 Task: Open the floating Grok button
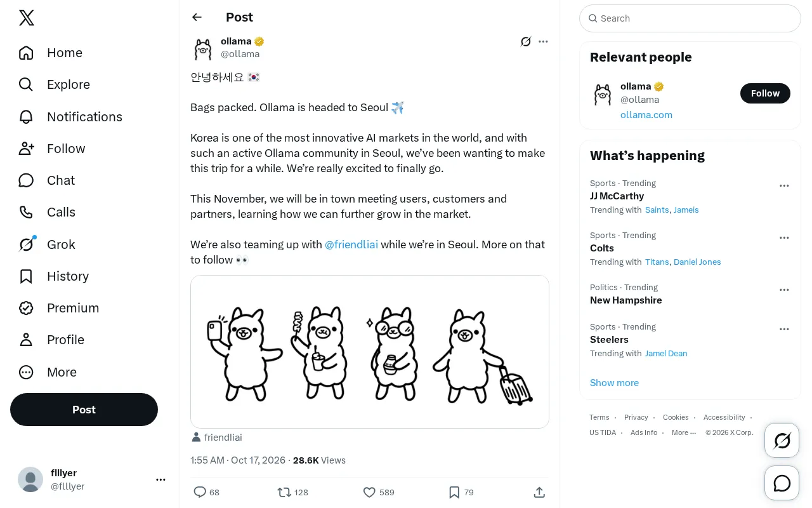tap(782, 440)
